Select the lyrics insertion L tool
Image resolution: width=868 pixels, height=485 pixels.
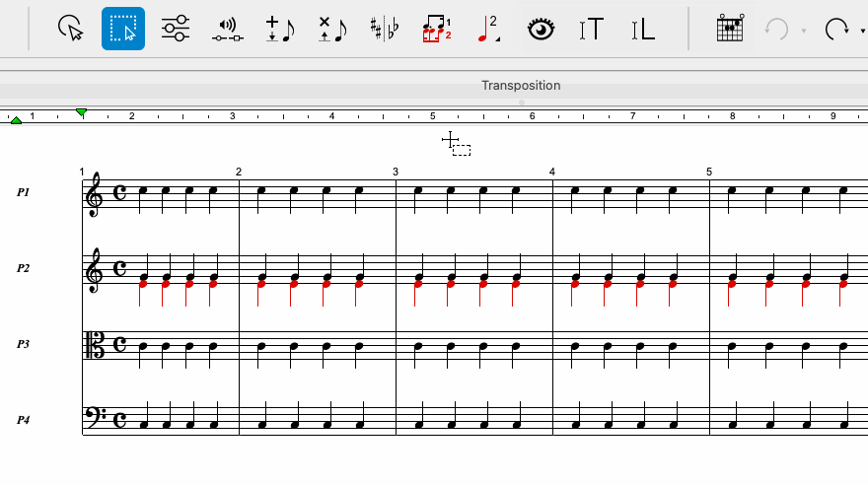pos(643,29)
